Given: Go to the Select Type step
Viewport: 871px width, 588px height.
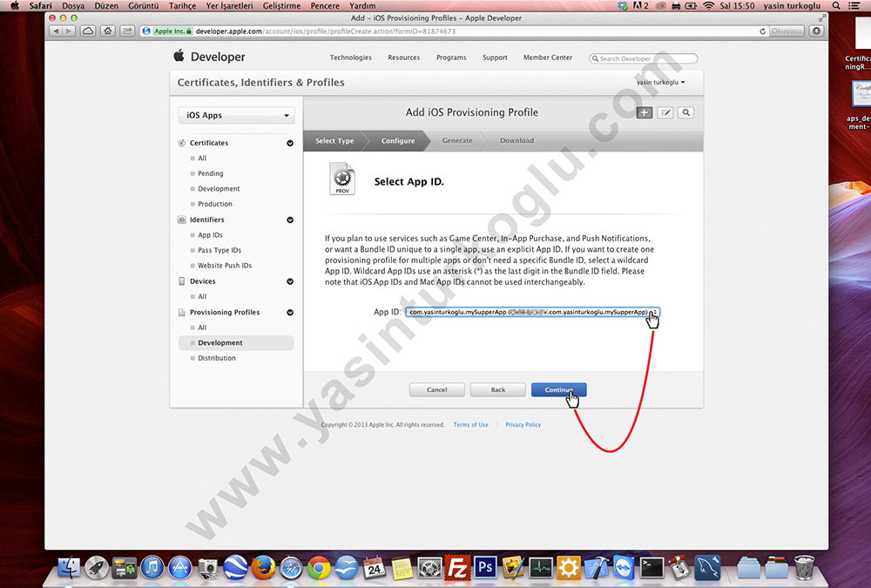Looking at the screenshot, I should pyautogui.click(x=334, y=140).
